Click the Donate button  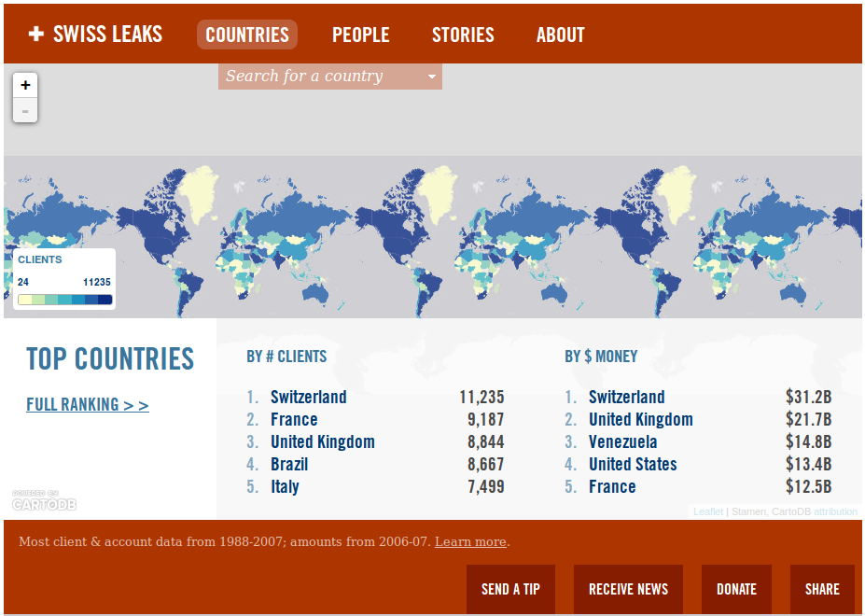(736, 589)
